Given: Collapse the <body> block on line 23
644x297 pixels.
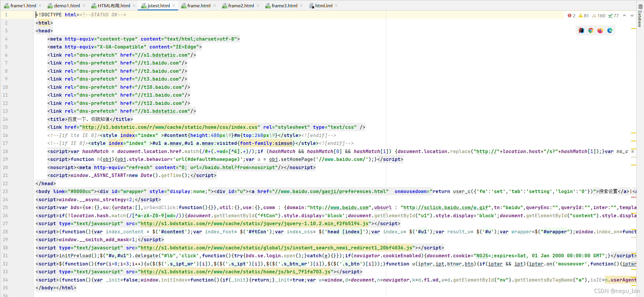Looking at the screenshot, I should click(33, 191).
